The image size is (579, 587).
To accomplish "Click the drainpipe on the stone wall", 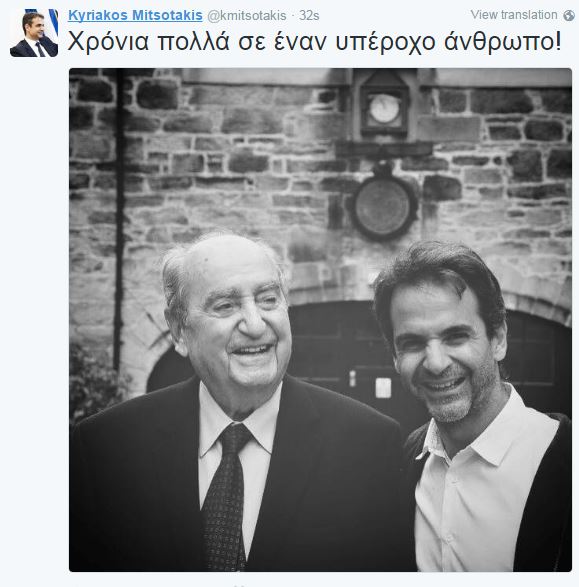I will (x=119, y=225).
